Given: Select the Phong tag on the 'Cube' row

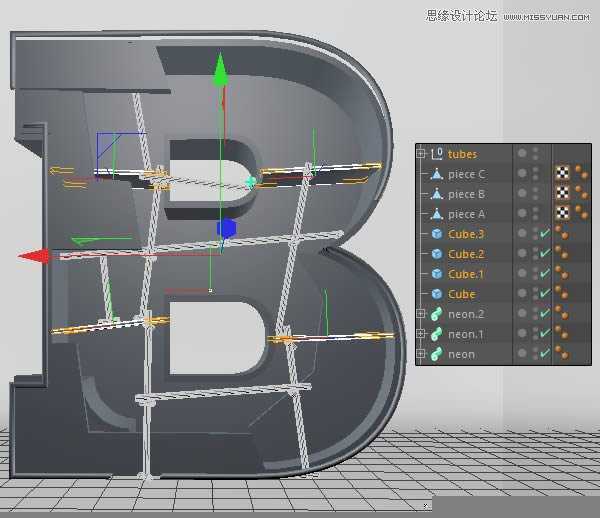Looking at the screenshot, I should (x=562, y=293).
